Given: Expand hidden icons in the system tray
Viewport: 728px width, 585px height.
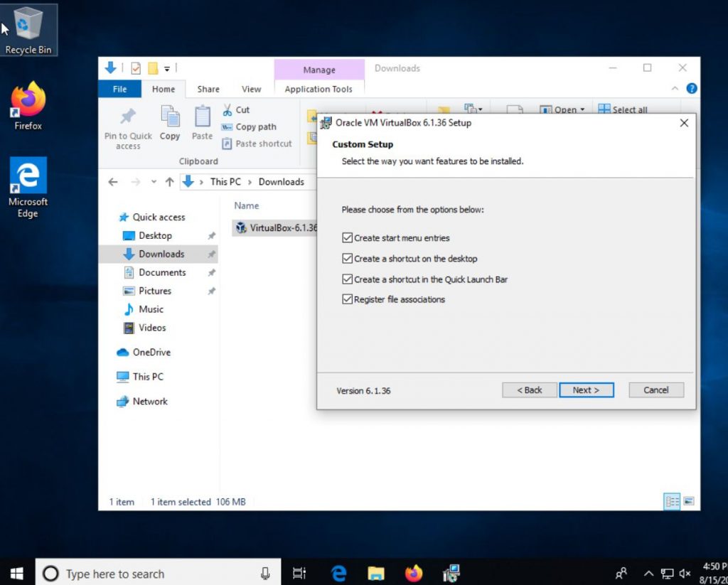Looking at the screenshot, I should click(x=648, y=573).
